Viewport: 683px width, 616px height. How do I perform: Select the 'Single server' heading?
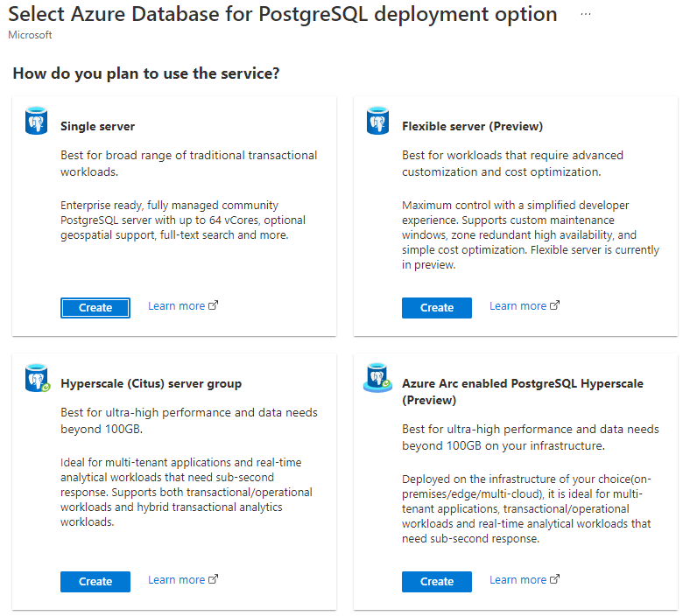(97, 126)
